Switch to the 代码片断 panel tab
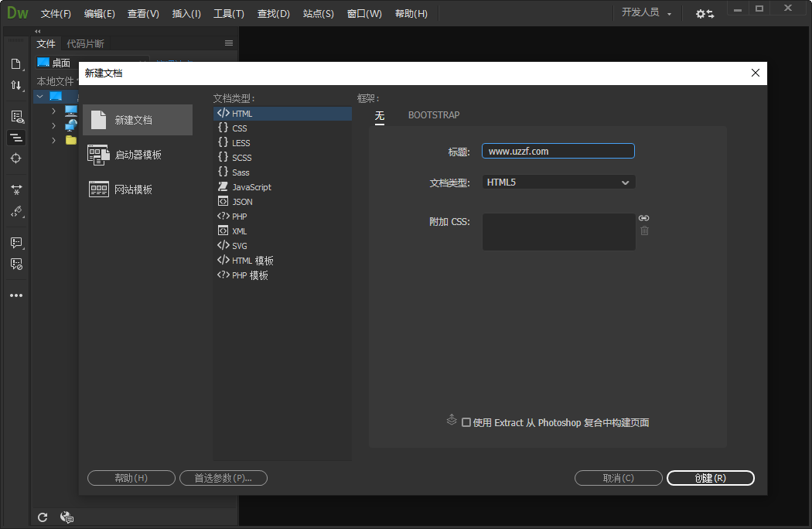This screenshot has width=812, height=529. 85,43
